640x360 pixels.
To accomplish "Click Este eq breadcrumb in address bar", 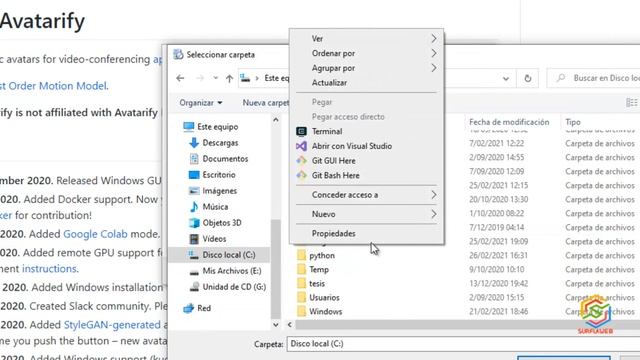I will pos(276,78).
